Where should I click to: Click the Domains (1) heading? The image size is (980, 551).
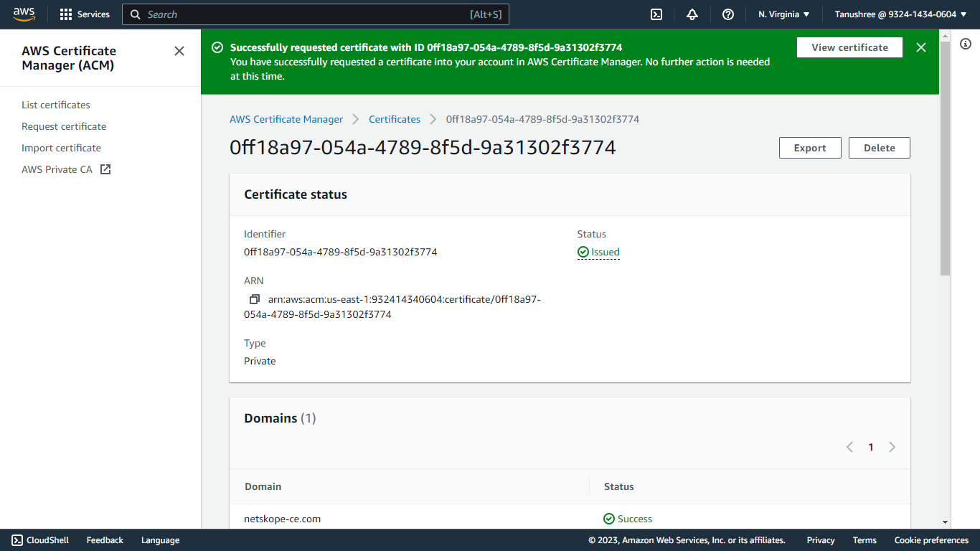pyautogui.click(x=280, y=418)
